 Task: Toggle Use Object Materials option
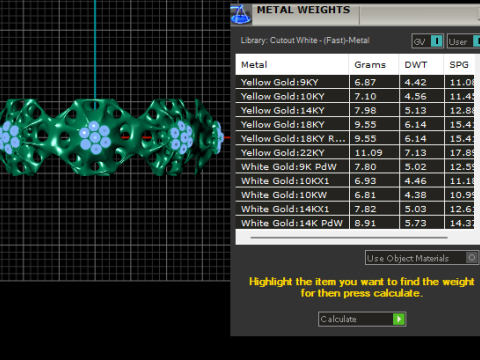(422, 258)
